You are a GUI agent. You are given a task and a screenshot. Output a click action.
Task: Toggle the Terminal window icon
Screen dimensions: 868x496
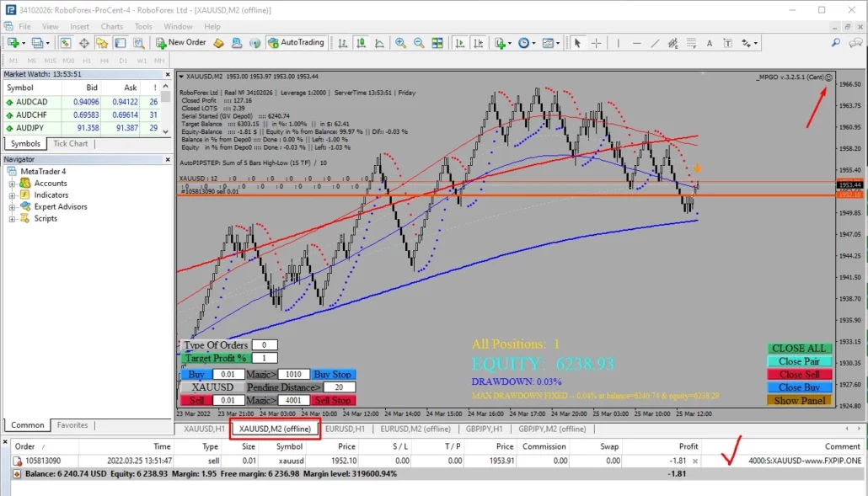point(121,43)
